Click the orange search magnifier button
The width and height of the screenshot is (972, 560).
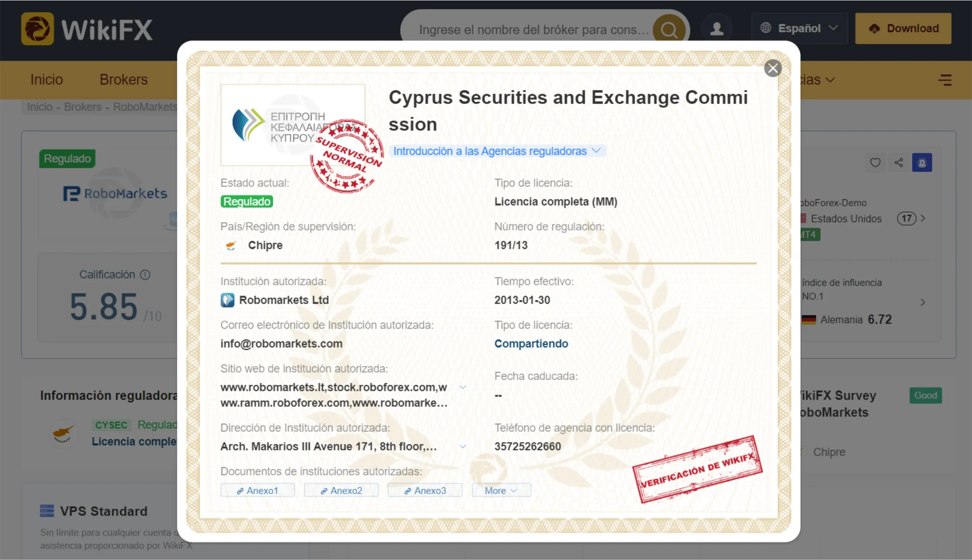tap(669, 29)
